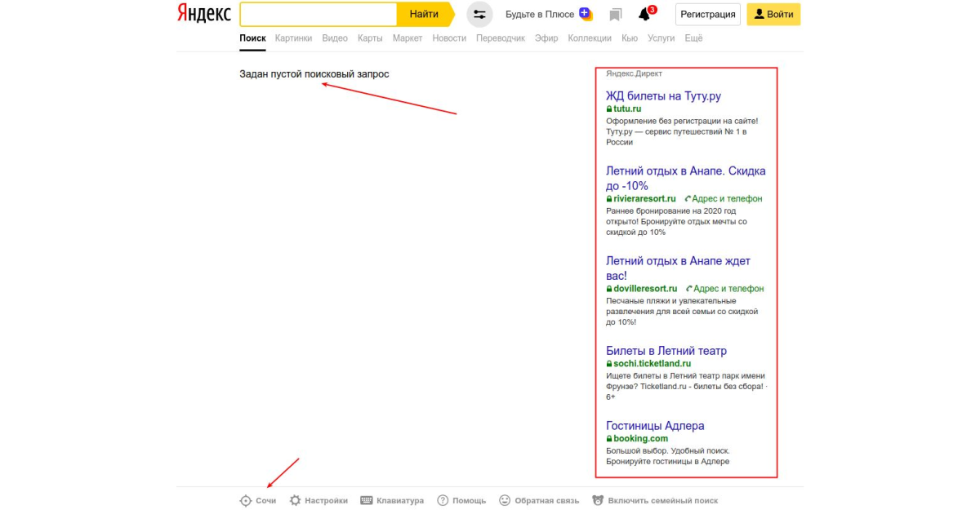The image size is (980, 514).
Task: Click tutu.ru ad description text
Action: 682,131
